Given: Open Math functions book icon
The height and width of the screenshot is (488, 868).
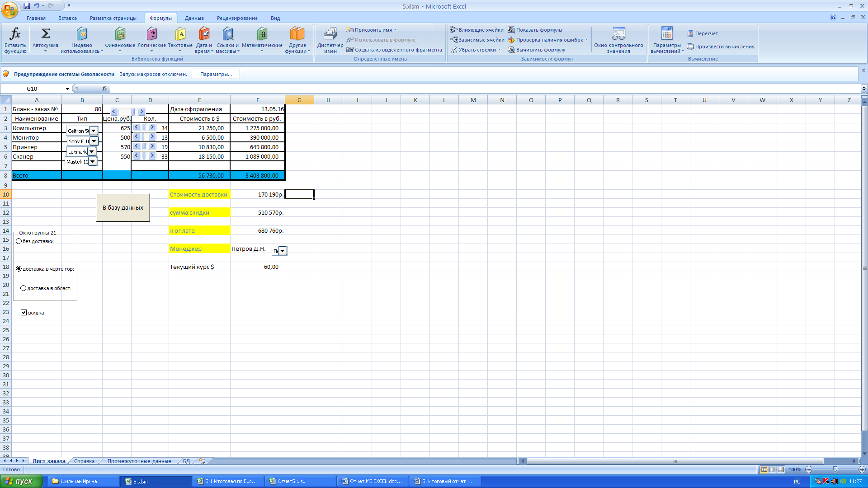Looking at the screenshot, I should [262, 34].
